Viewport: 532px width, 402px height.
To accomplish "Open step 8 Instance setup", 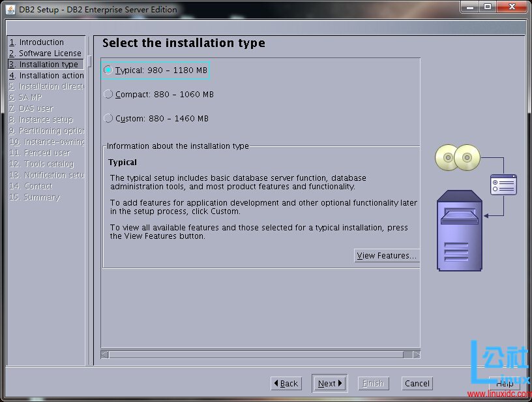I will coord(41,119).
